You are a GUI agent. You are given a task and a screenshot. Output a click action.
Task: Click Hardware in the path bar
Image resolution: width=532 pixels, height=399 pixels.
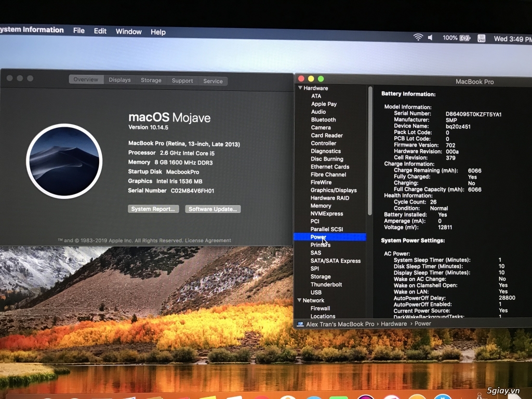click(394, 324)
